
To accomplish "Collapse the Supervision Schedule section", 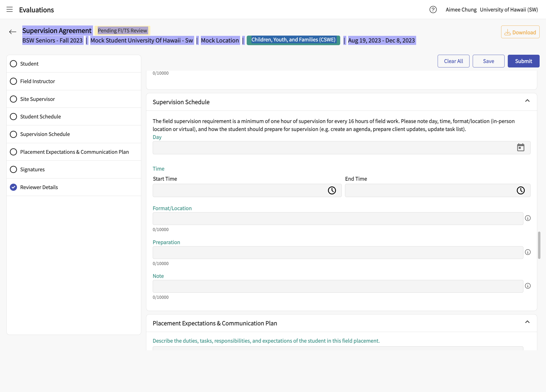I will 527,101.
